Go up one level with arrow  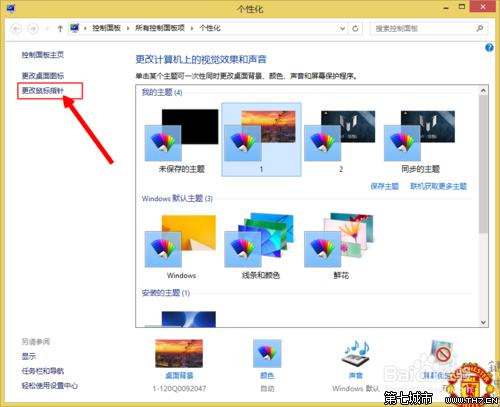pos(60,29)
